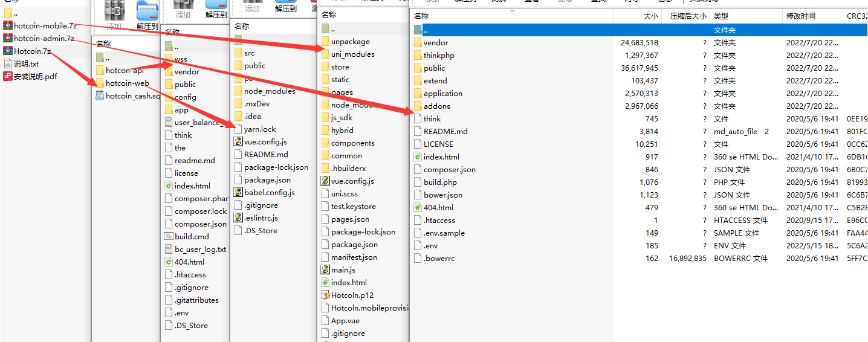Select the 说明.txt file icon
868x342 pixels.
(8, 63)
